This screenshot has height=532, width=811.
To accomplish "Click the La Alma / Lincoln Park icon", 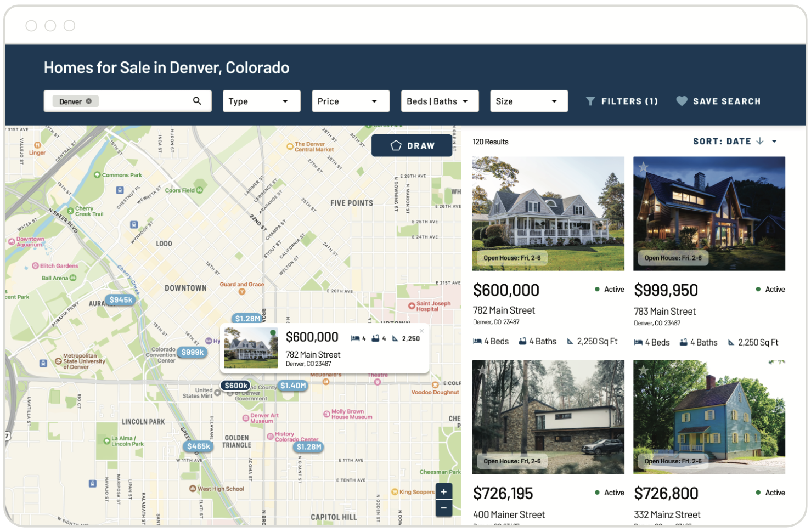I will pos(107,440).
